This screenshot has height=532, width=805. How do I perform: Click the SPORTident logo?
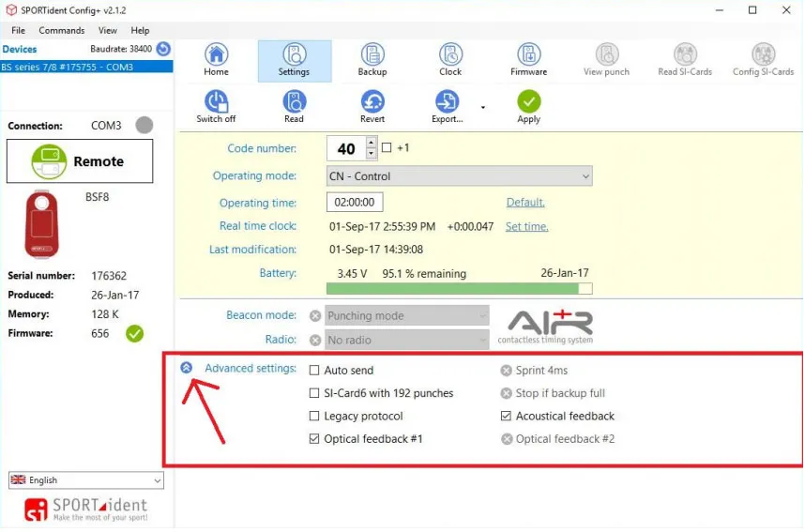point(85,509)
